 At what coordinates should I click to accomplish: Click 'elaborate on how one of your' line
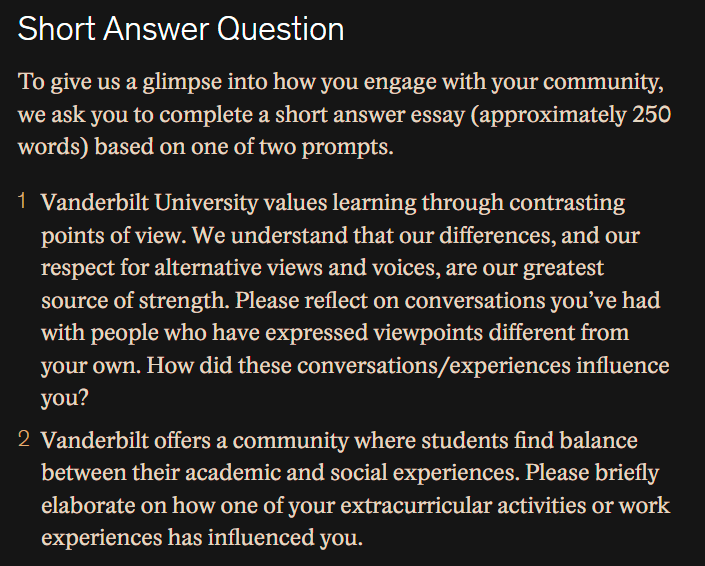[x=355, y=506]
